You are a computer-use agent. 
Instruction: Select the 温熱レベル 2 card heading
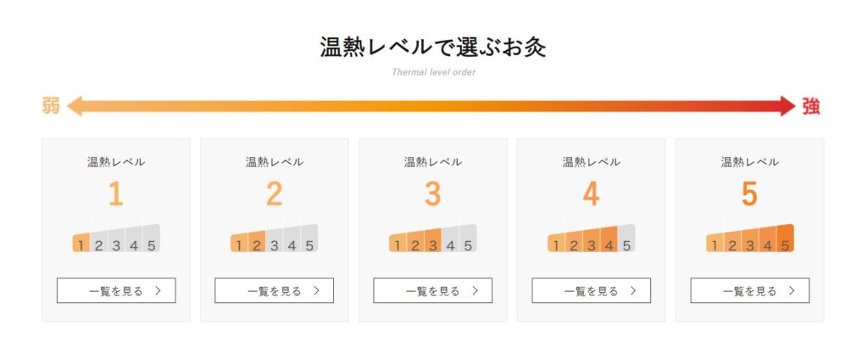click(275, 162)
